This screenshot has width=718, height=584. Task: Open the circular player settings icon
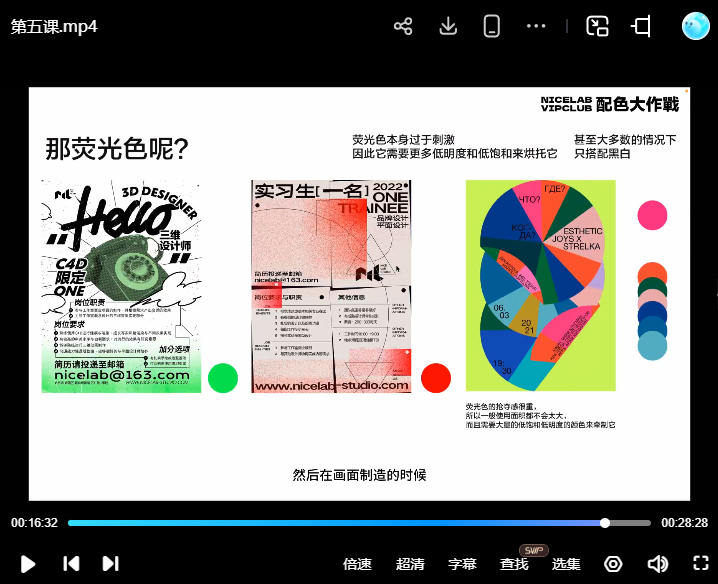[x=613, y=564]
